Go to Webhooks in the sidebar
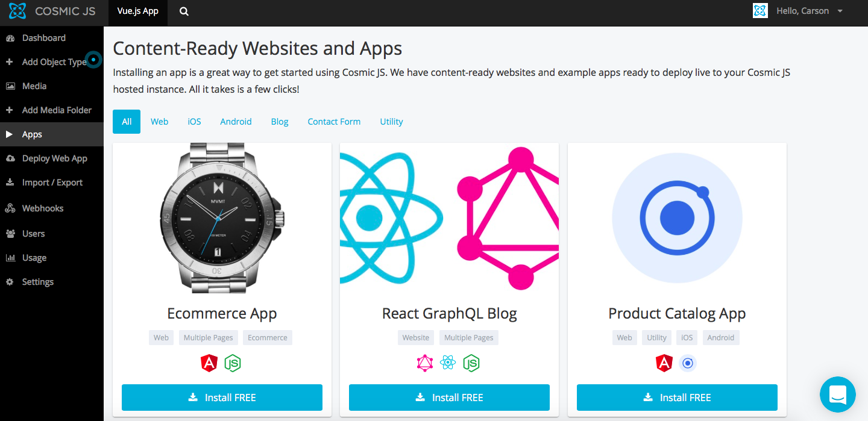868x421 pixels. click(x=42, y=208)
